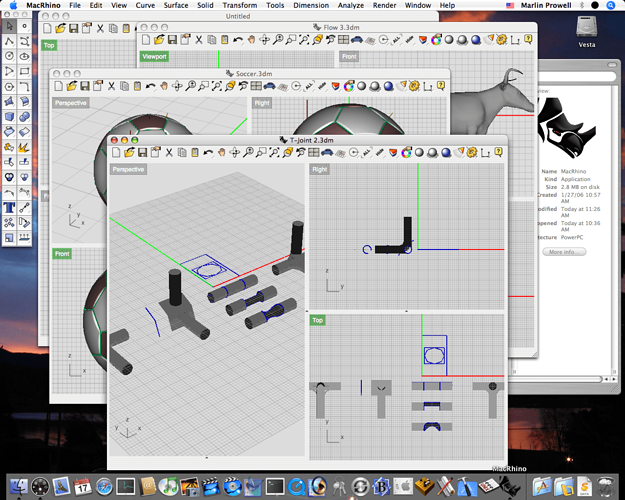Select the Point tool in toolbox
The image size is (625, 500).
tap(24, 26)
